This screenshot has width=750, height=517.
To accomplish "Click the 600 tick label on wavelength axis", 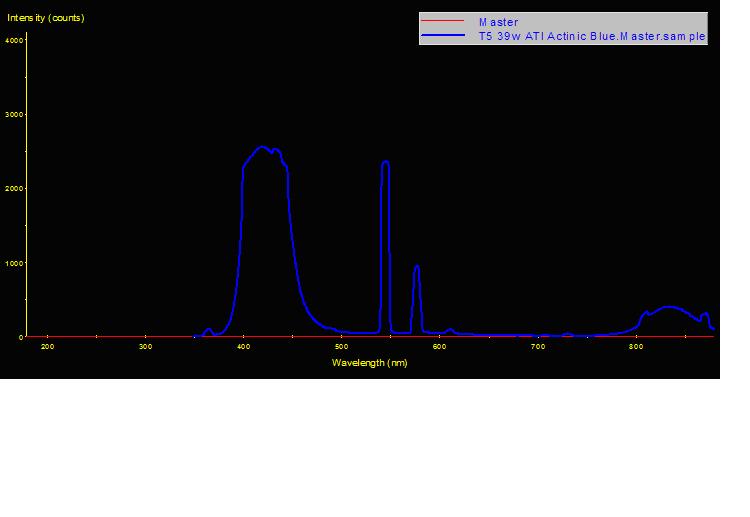I will (439, 347).
